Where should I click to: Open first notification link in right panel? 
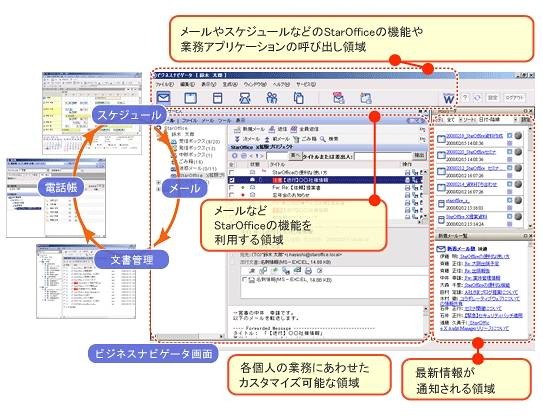click(474, 136)
